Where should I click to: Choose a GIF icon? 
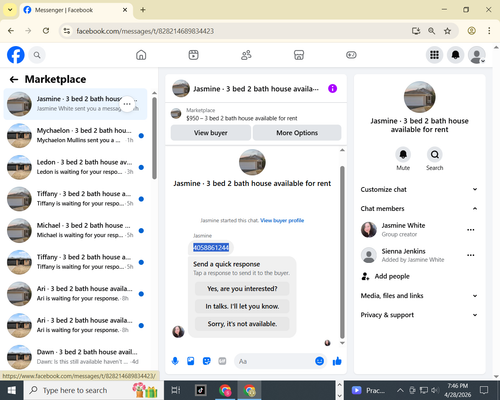pos(222,361)
